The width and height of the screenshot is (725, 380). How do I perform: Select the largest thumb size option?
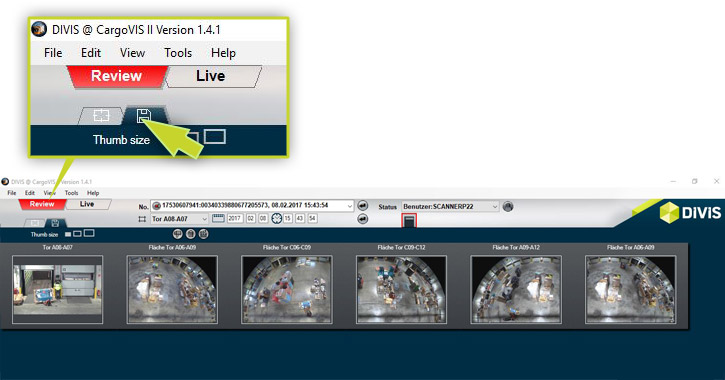[89, 233]
